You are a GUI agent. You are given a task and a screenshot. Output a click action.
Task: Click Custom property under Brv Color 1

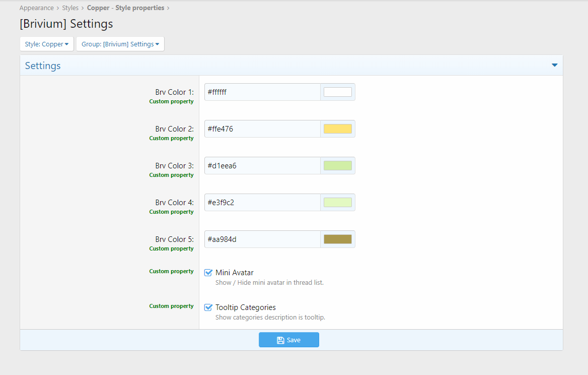tap(171, 101)
